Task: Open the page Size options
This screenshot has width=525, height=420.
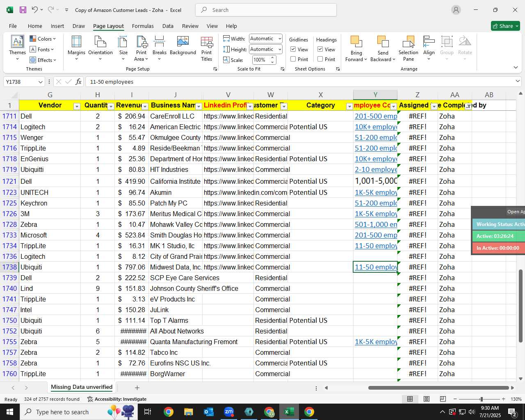Action: pos(123,48)
